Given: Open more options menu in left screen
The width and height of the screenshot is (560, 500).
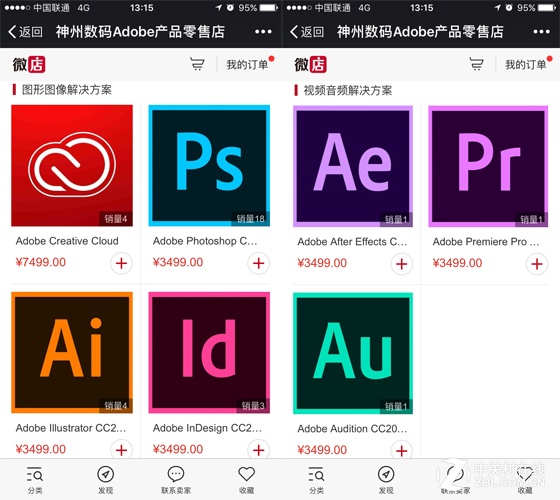Looking at the screenshot, I should click(263, 32).
